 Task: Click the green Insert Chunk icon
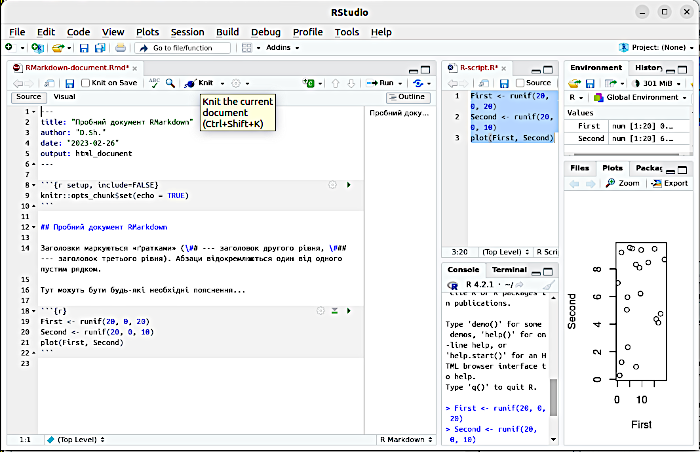click(x=308, y=83)
